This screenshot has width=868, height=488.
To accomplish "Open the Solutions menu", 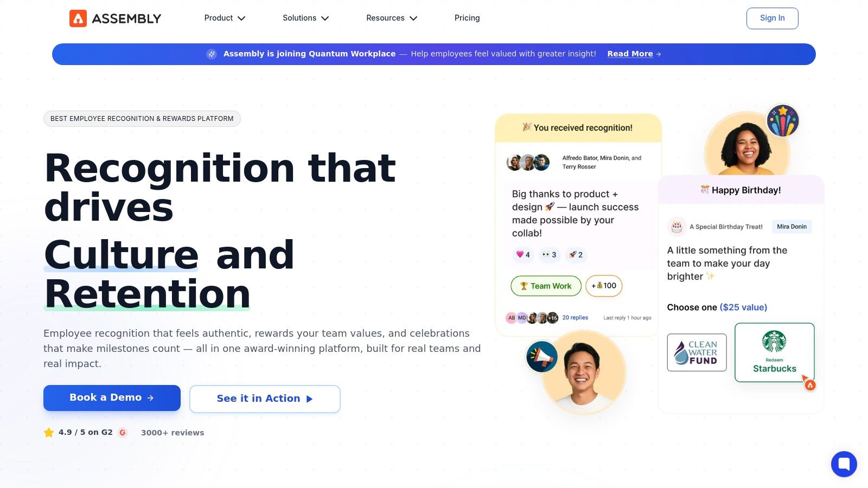I will click(x=305, y=18).
